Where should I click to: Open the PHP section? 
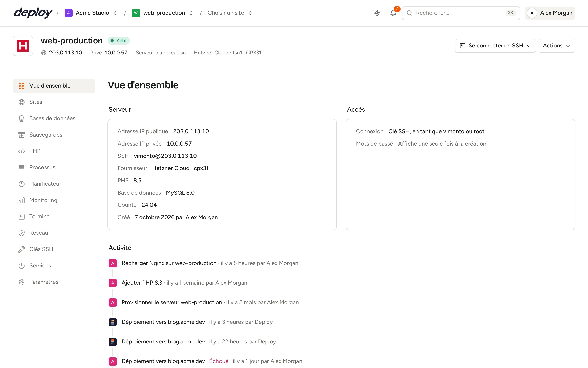pyautogui.click(x=54, y=151)
